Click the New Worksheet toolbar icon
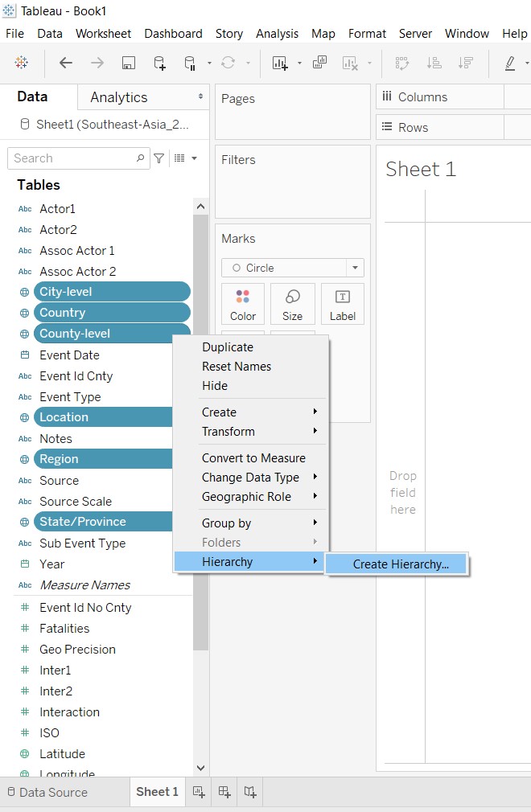The image size is (531, 812). pos(280,63)
